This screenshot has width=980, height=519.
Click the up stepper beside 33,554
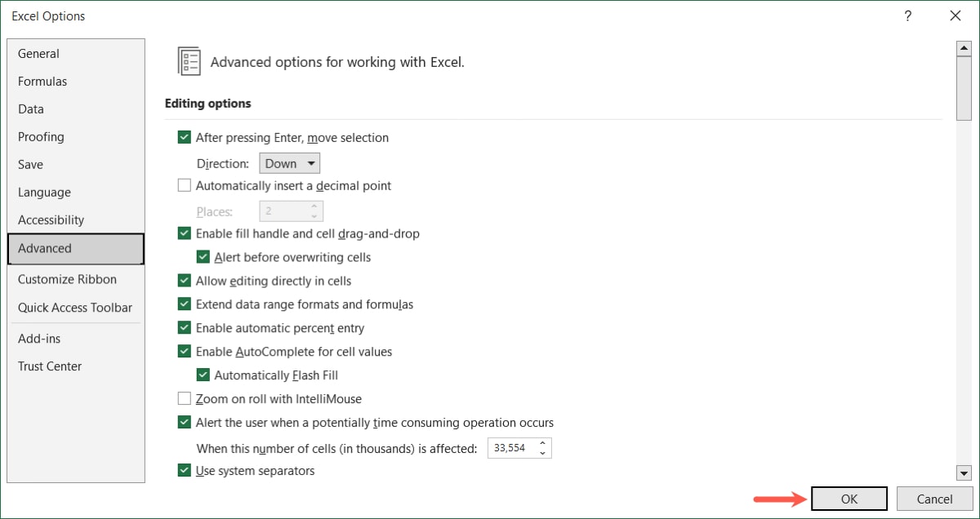tap(541, 443)
